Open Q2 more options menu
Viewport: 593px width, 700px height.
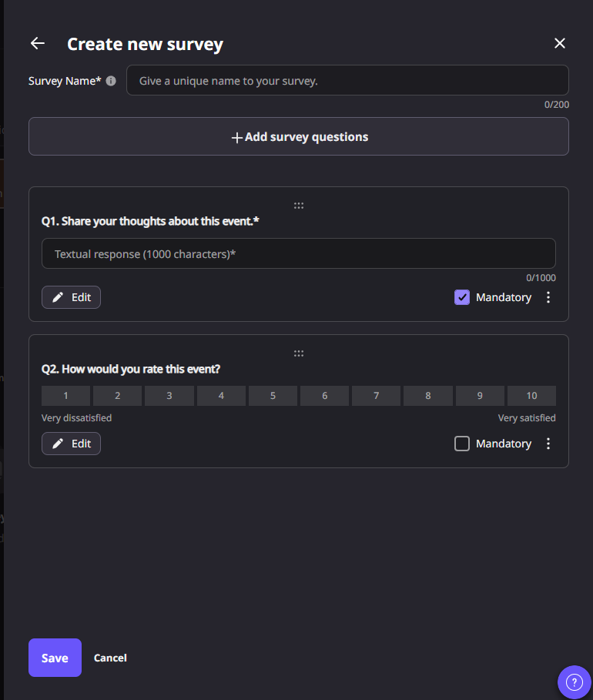click(x=548, y=444)
